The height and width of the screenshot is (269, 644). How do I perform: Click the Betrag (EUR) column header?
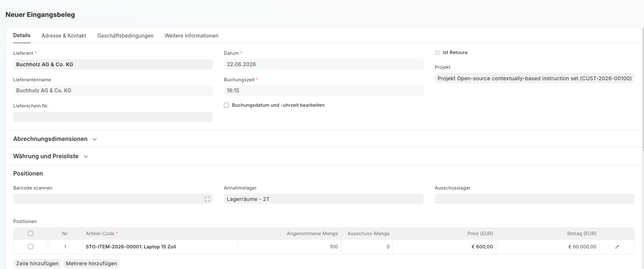point(548,234)
